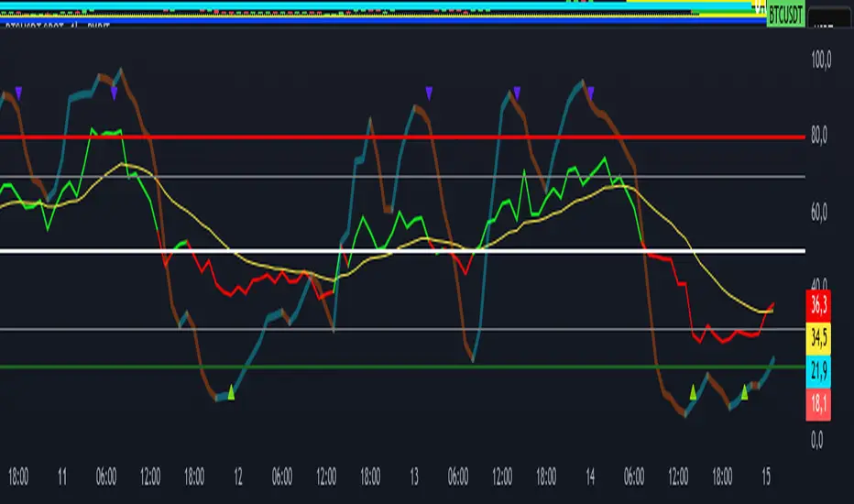
Task: Click the 06:00 label right after date 13
Action: (458, 477)
